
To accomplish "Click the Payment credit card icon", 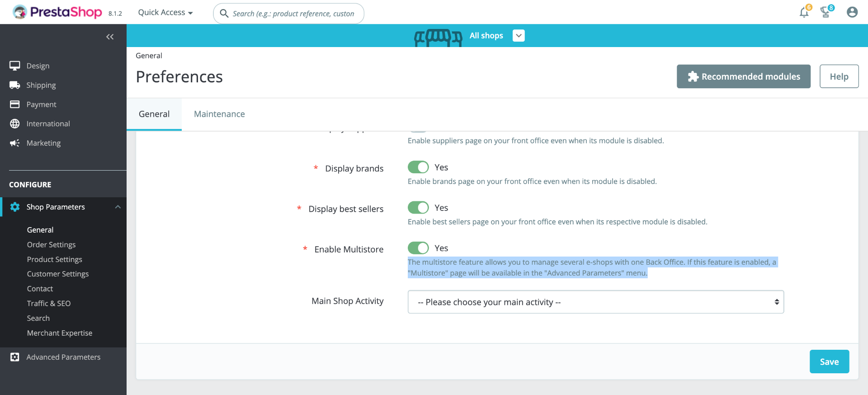I will [15, 105].
